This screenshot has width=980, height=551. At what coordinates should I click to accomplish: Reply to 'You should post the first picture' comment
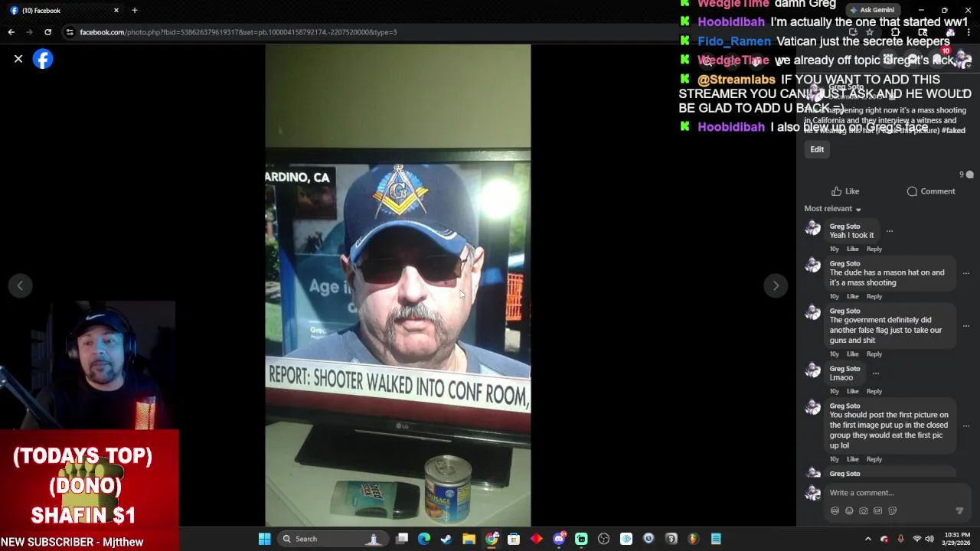point(874,459)
